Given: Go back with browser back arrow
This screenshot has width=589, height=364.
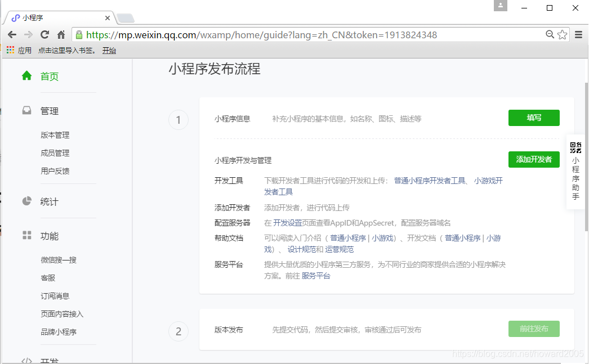Looking at the screenshot, I should [12, 35].
